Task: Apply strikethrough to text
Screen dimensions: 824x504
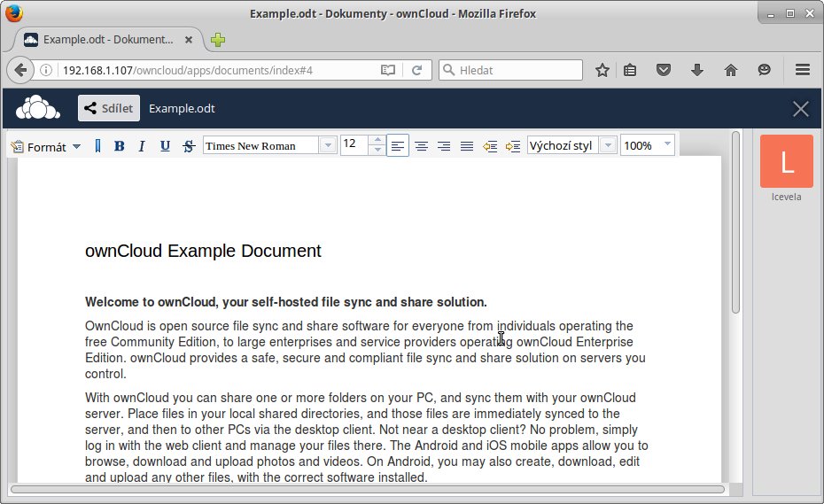Action: [x=188, y=146]
